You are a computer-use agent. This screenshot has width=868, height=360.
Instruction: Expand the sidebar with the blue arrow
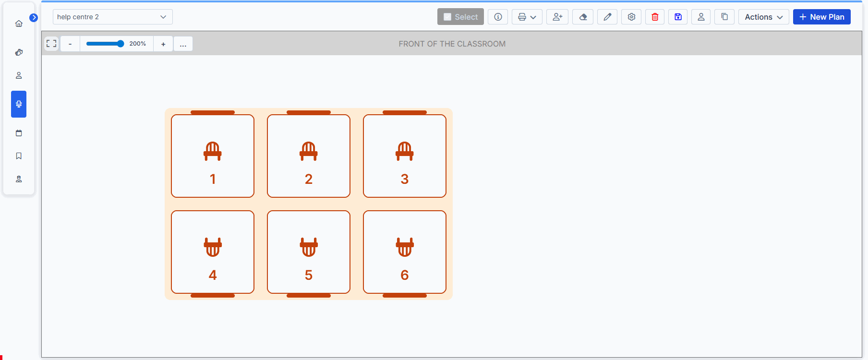(34, 18)
